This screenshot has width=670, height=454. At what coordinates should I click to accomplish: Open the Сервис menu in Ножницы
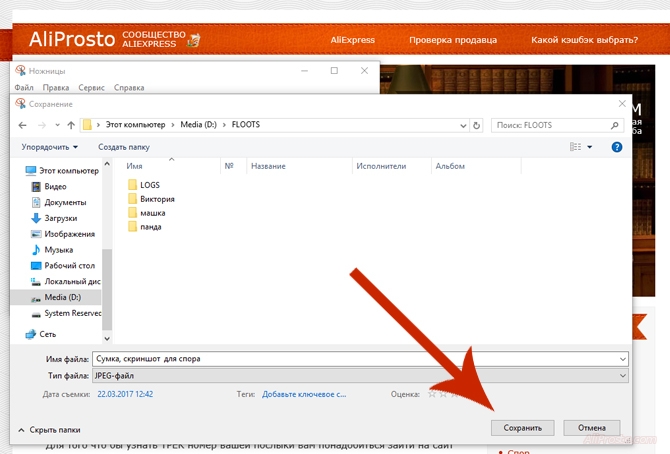91,88
